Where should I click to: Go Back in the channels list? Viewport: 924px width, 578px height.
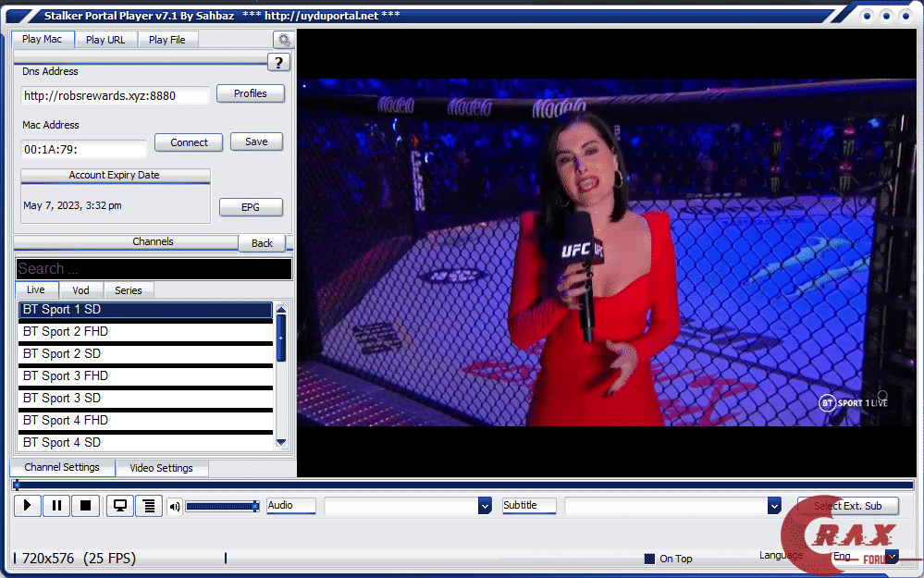point(263,243)
